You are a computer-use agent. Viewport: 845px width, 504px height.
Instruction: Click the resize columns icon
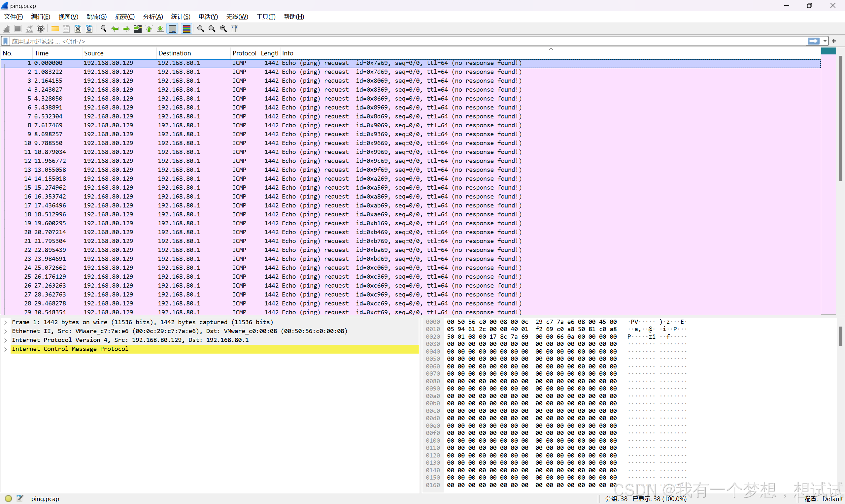(235, 29)
